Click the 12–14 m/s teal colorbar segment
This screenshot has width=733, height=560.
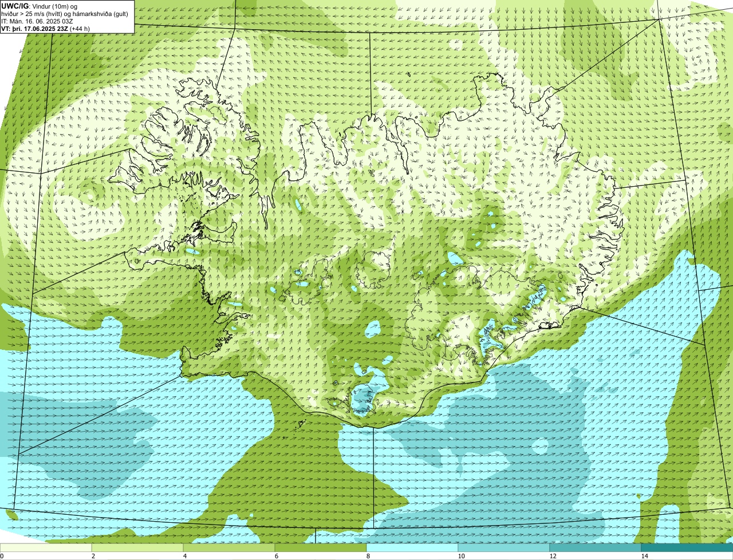click(x=596, y=547)
